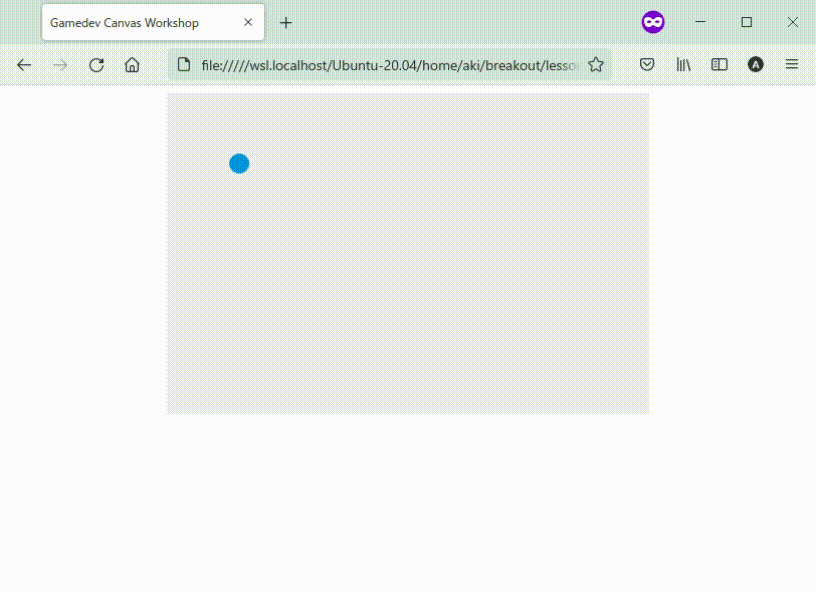Select the Gamedev Canvas Workshop tab
Image resolution: width=816 pixels, height=592 pixels.
pos(140,22)
